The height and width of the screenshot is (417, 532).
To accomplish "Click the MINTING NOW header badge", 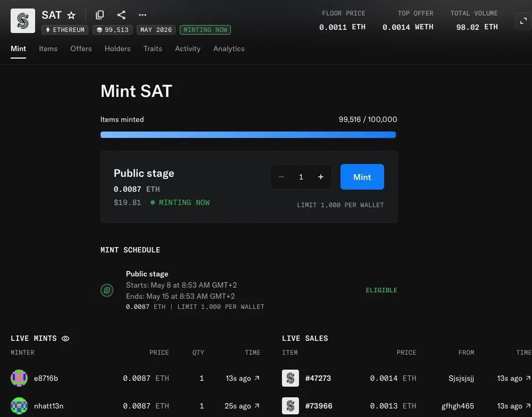I will pos(205,30).
